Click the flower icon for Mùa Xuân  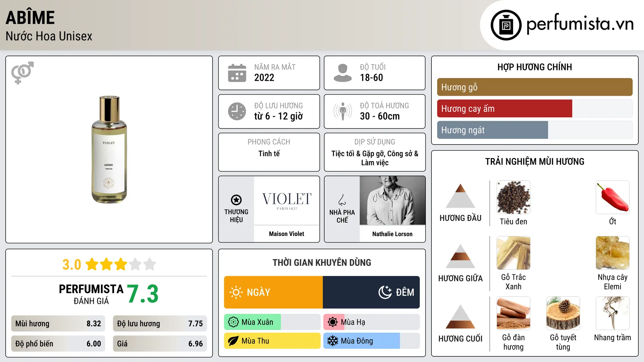click(x=233, y=322)
